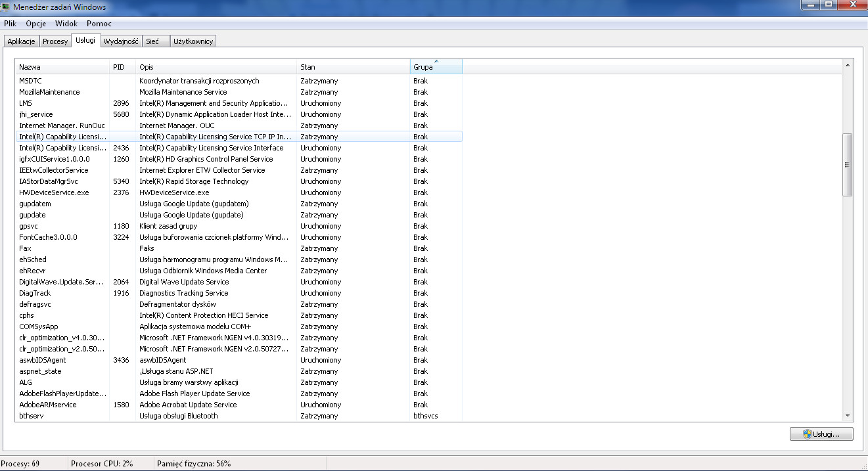The image size is (868, 471).
Task: Select Internet Manager. RunOuc service
Action: point(239,125)
